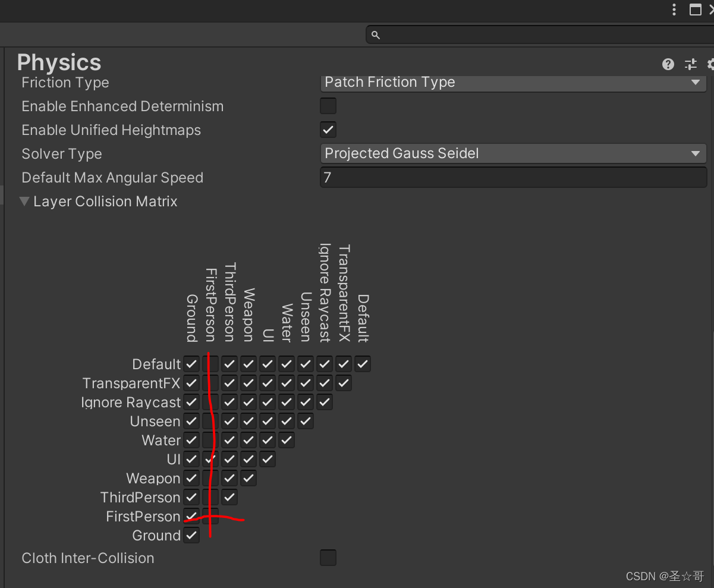The image size is (714, 588).
Task: Disable Enable Unified Heightmaps
Action: (328, 129)
